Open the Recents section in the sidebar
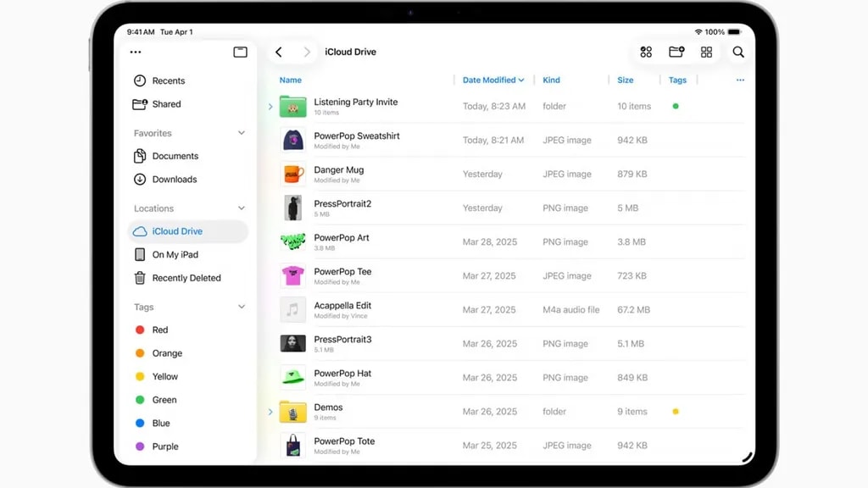 170,80
